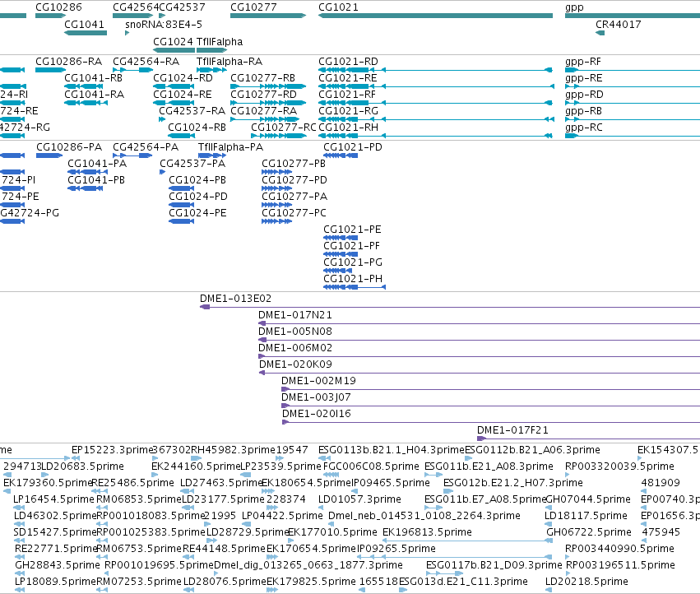Select BAC clone DME1-017F21 label
Image resolution: width=700 pixels, height=594 pixels.
(x=512, y=430)
